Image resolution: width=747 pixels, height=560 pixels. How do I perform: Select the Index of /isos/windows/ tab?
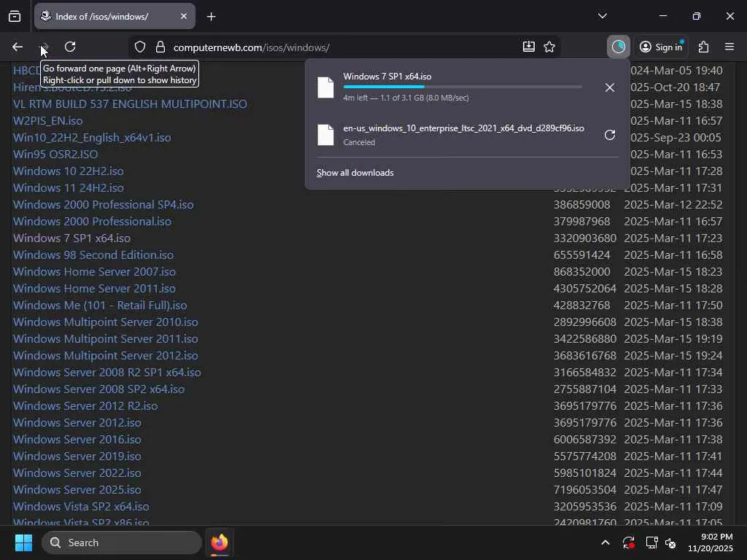[115, 16]
